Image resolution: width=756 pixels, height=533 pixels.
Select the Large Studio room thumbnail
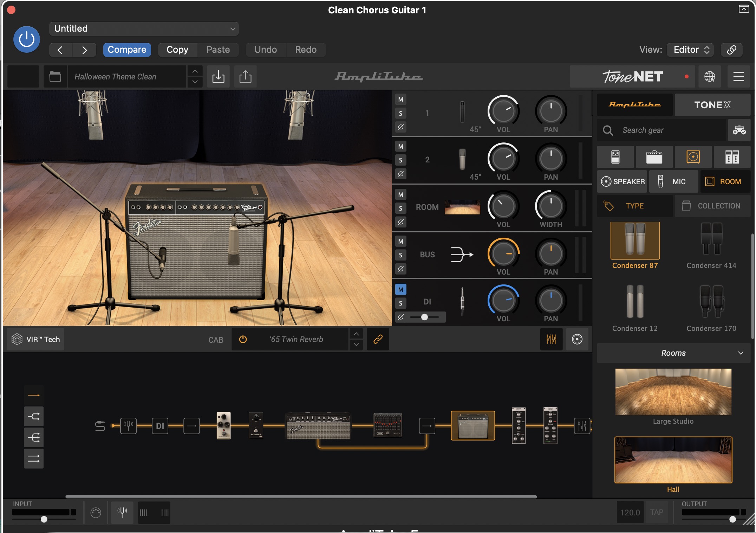[x=673, y=392]
